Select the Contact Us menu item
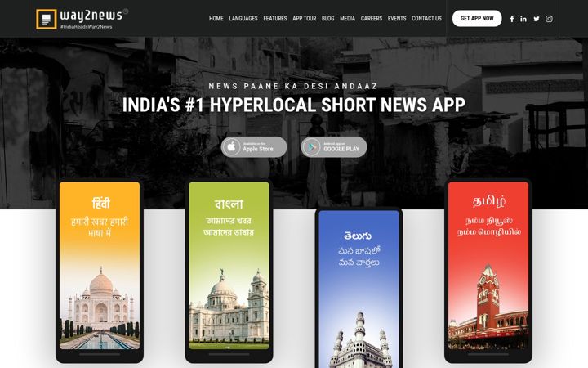The width and height of the screenshot is (588, 368). click(426, 18)
